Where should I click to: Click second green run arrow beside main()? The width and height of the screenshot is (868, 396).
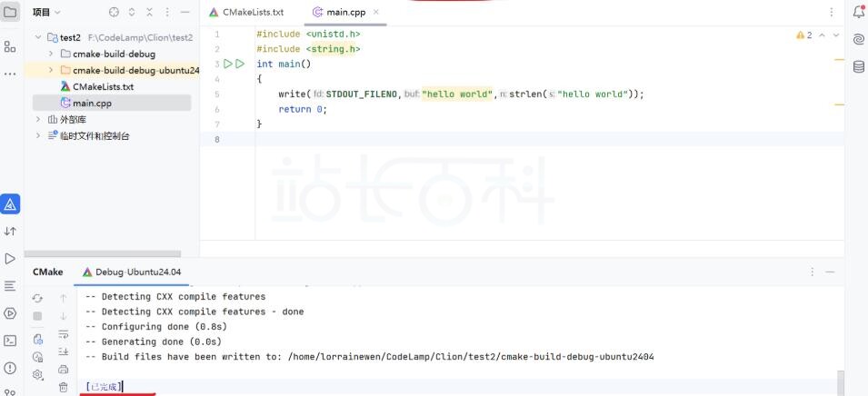240,64
